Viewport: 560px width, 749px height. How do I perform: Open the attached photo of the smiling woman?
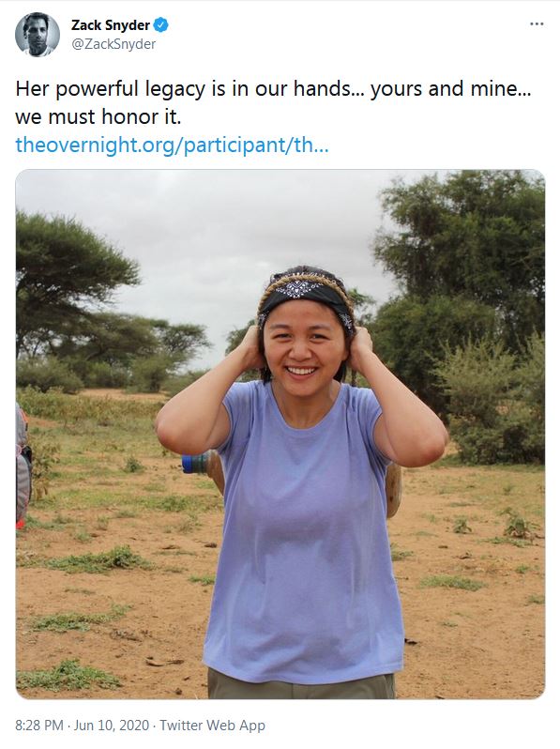[x=280, y=435]
